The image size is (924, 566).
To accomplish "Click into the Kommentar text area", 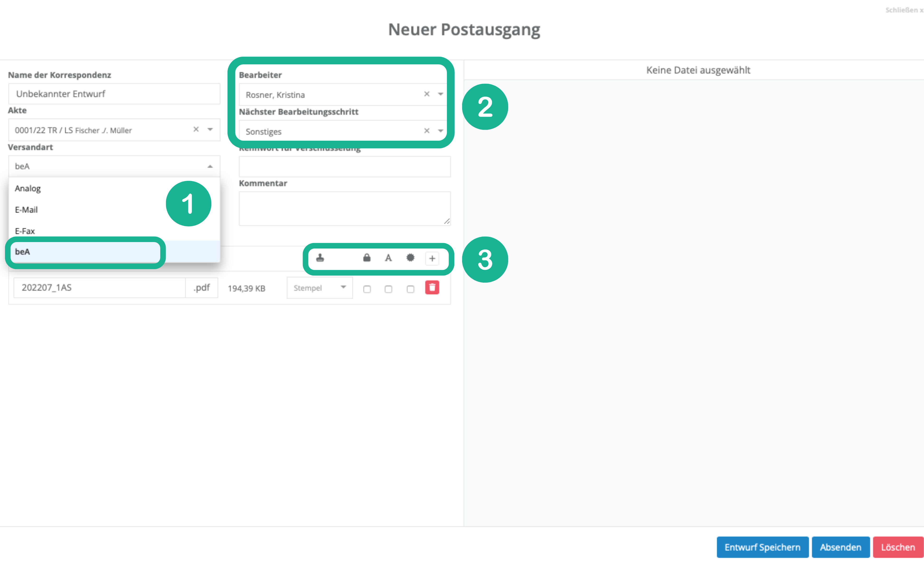I will (344, 208).
